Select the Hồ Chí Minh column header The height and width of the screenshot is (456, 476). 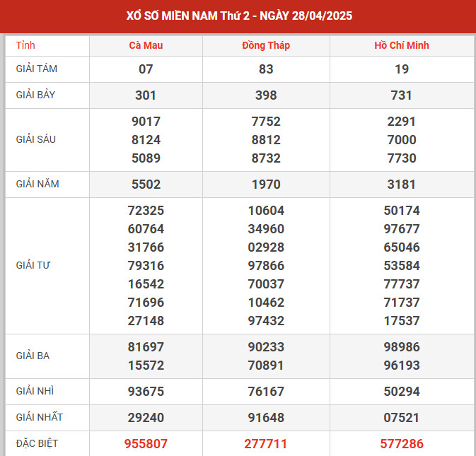402,45
